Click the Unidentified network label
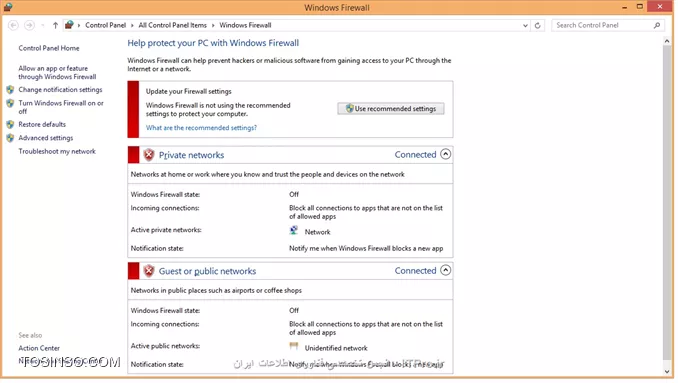The width and height of the screenshot is (678, 383). tap(336, 348)
